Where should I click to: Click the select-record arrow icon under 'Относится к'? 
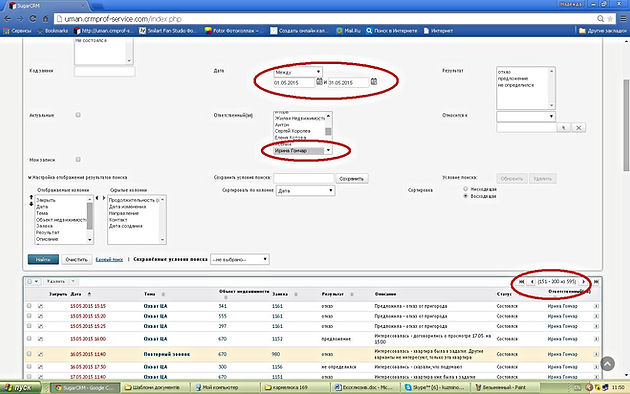pos(564,128)
